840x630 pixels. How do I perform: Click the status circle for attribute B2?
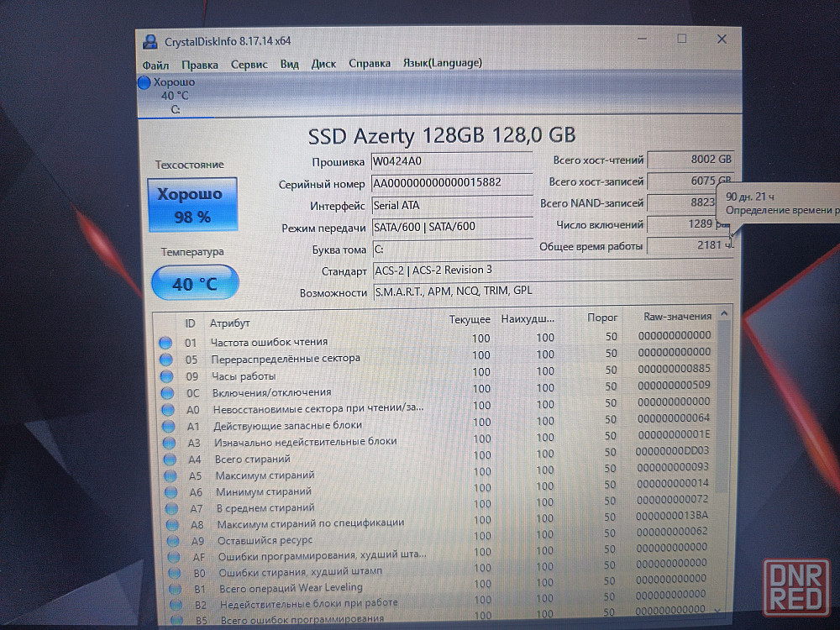point(176,605)
